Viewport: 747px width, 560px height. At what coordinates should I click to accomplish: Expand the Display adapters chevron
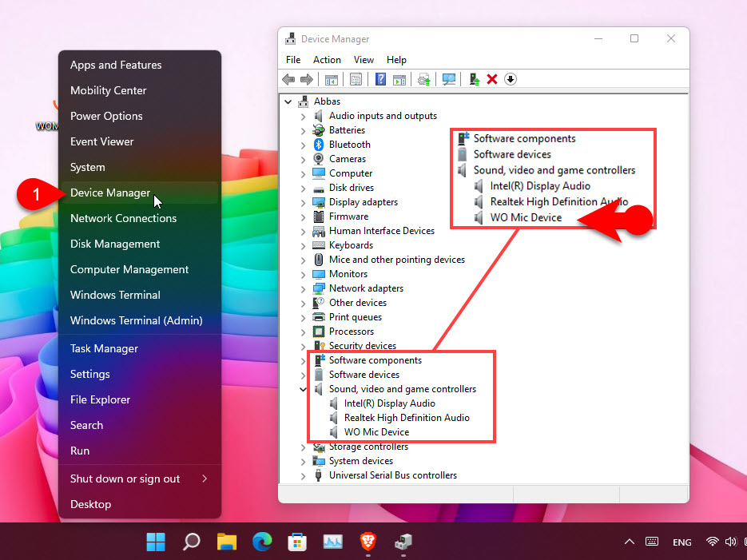tap(304, 202)
